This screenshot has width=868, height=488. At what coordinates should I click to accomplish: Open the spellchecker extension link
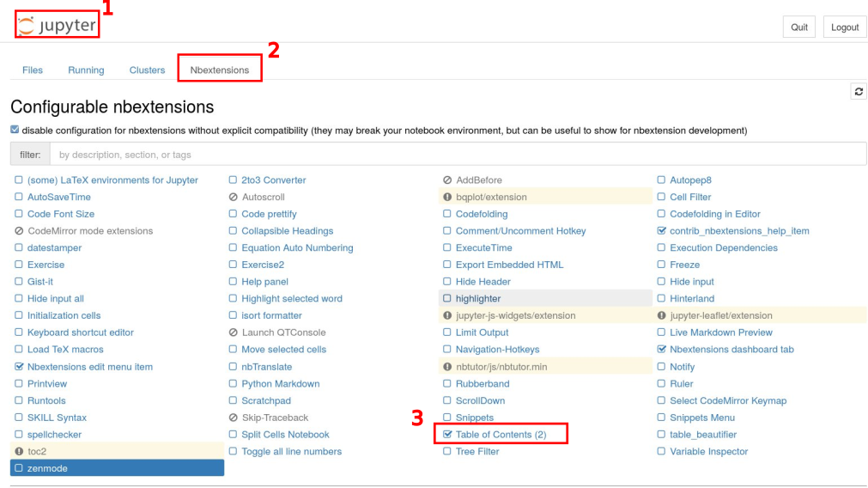click(54, 435)
